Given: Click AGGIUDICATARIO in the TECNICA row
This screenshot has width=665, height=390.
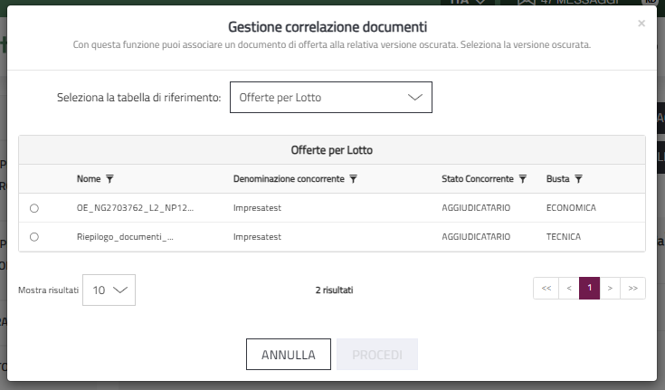Looking at the screenshot, I should (x=476, y=237).
